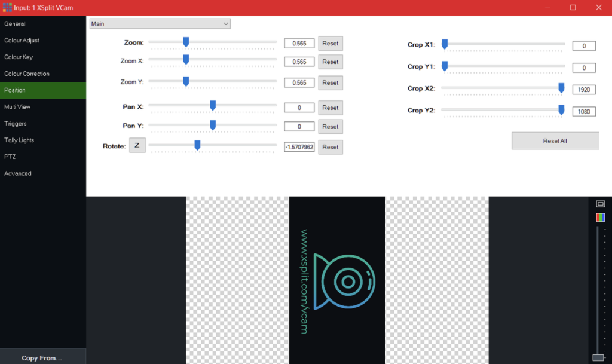Screen dimensions: 612x364
Task: Focus the Zoom value field
Action: (x=299, y=43)
